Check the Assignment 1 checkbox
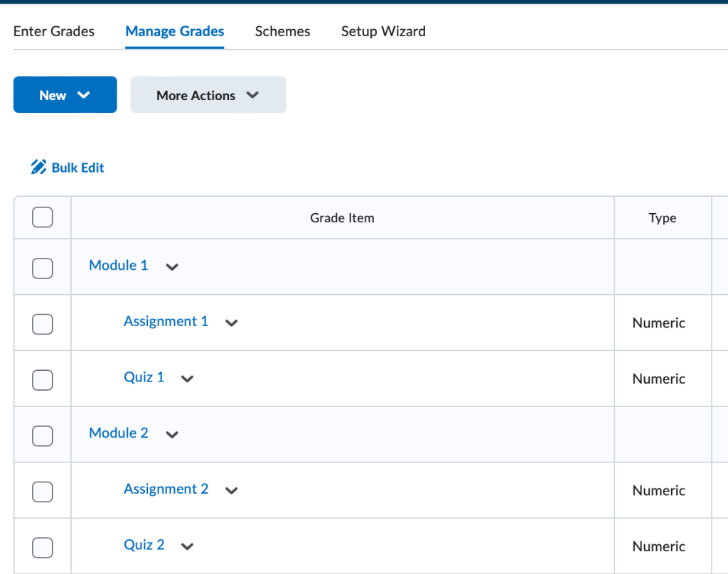728x574 pixels. click(x=42, y=323)
